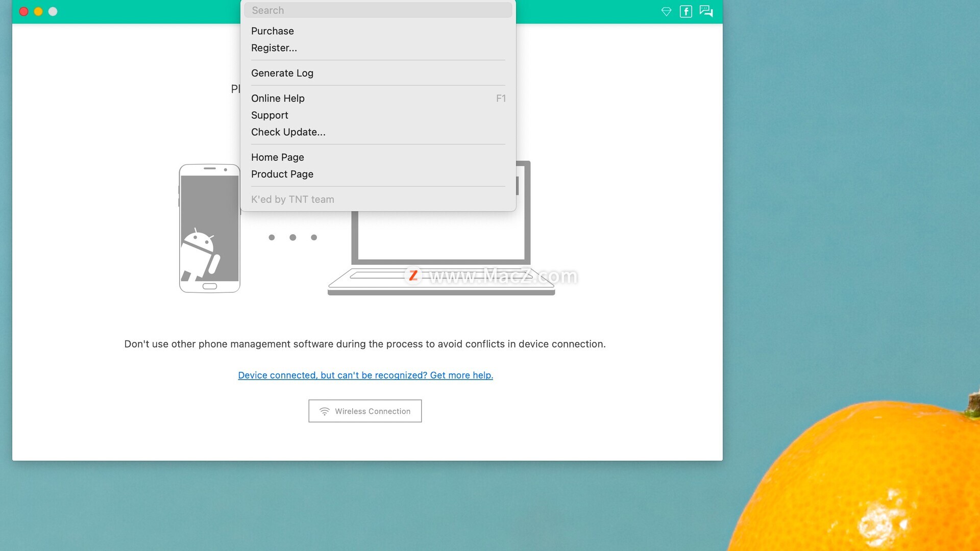This screenshot has height=551, width=980.
Task: Open the device not recognized help link
Action: point(365,375)
